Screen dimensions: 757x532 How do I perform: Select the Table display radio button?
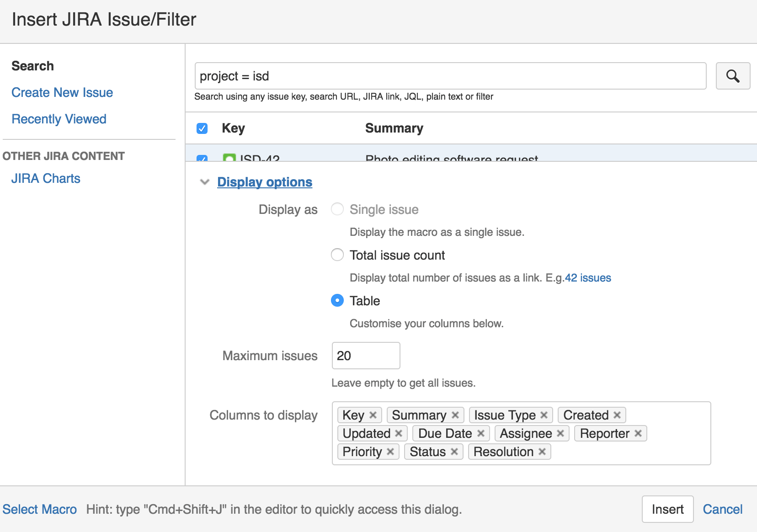(x=337, y=300)
